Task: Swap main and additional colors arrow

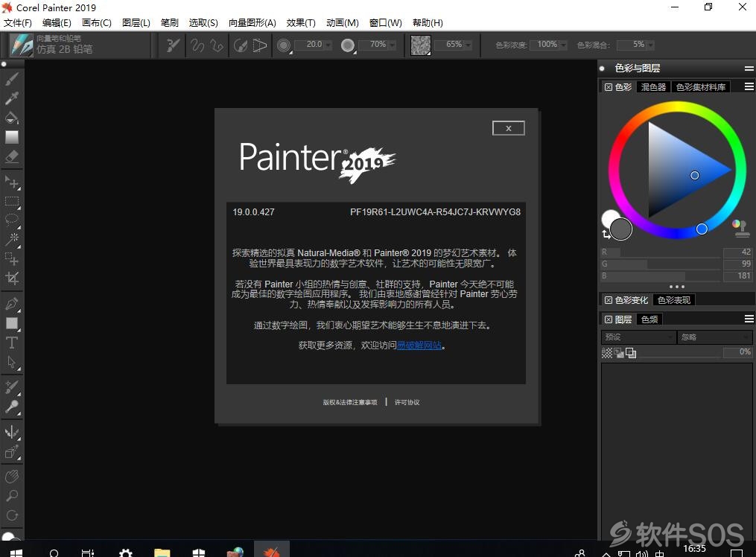Action: coord(606,235)
